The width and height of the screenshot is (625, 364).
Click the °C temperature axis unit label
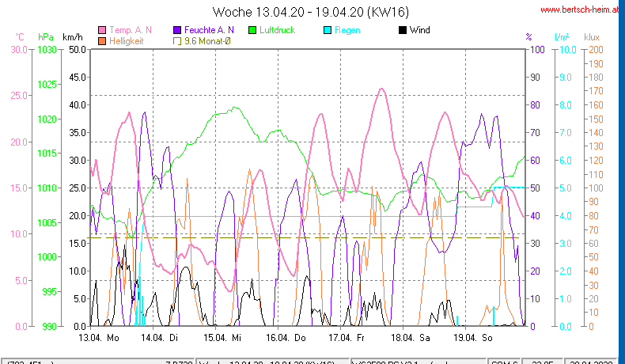point(19,37)
